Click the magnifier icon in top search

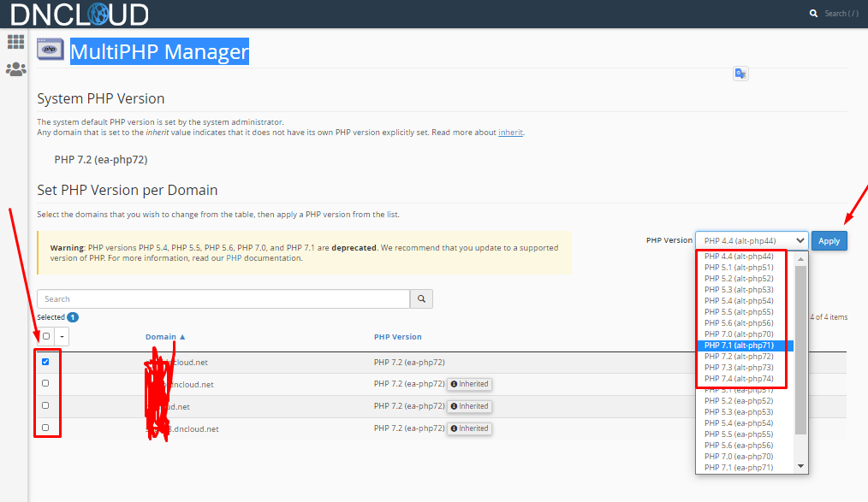click(813, 14)
